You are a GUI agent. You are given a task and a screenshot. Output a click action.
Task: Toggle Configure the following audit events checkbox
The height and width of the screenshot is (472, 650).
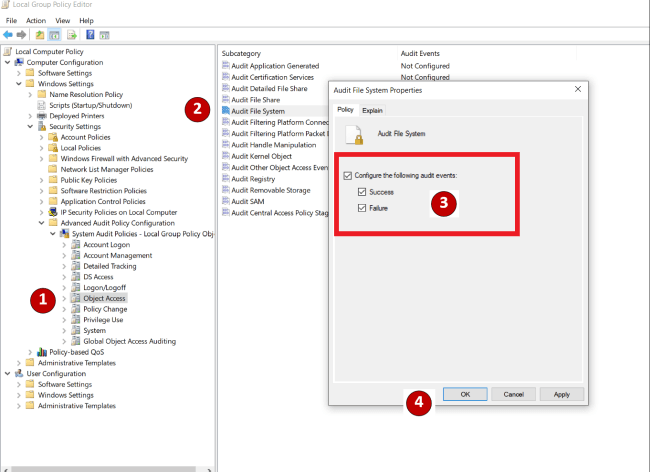pyautogui.click(x=348, y=175)
